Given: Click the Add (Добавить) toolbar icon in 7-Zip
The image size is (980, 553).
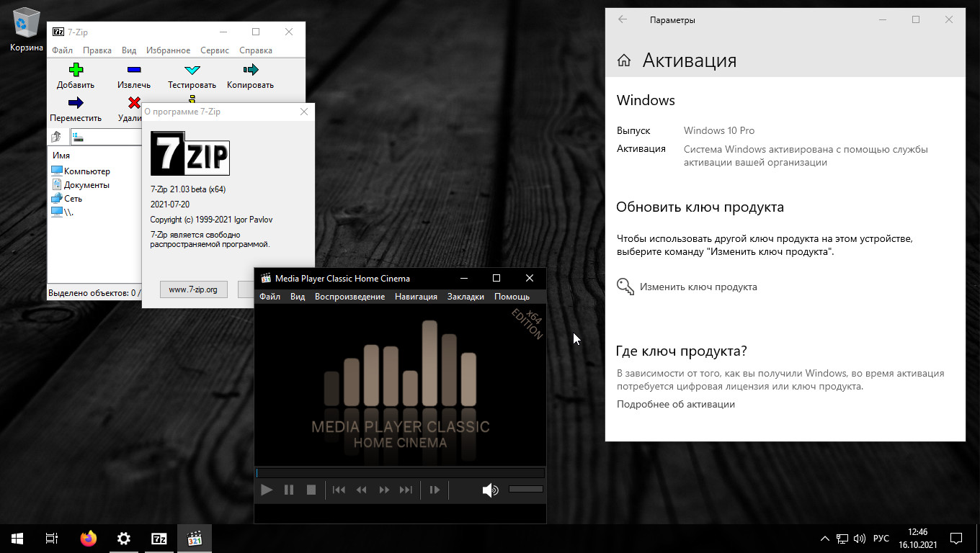Looking at the screenshot, I should pos(76,71).
